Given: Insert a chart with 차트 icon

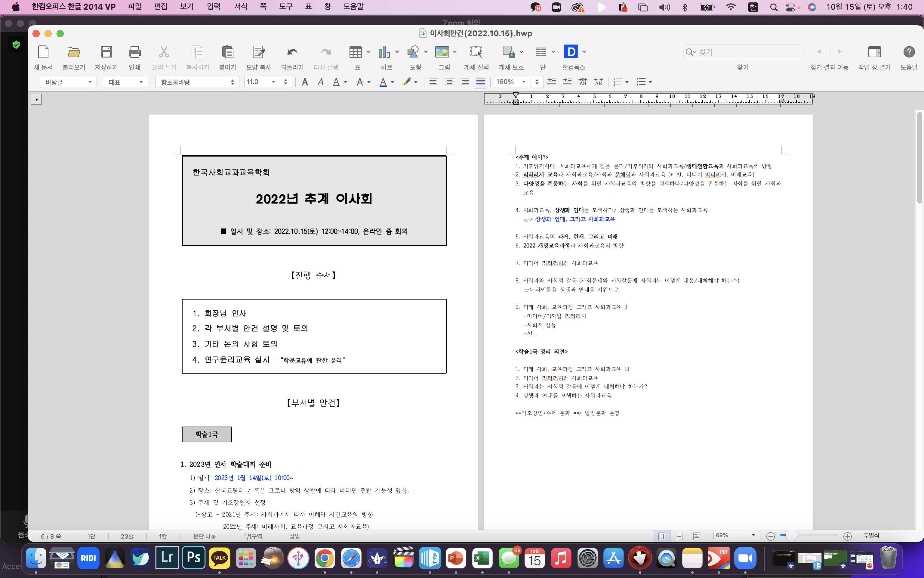Looking at the screenshot, I should point(384,51).
